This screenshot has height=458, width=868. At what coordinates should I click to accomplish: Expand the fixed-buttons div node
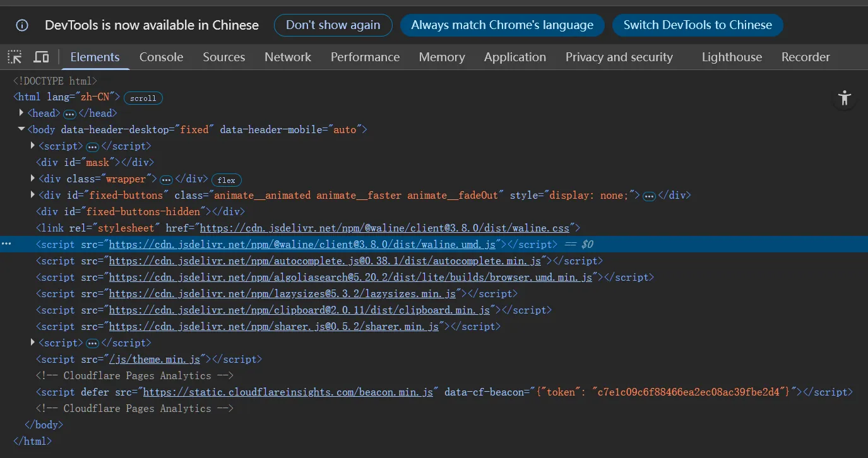32,195
